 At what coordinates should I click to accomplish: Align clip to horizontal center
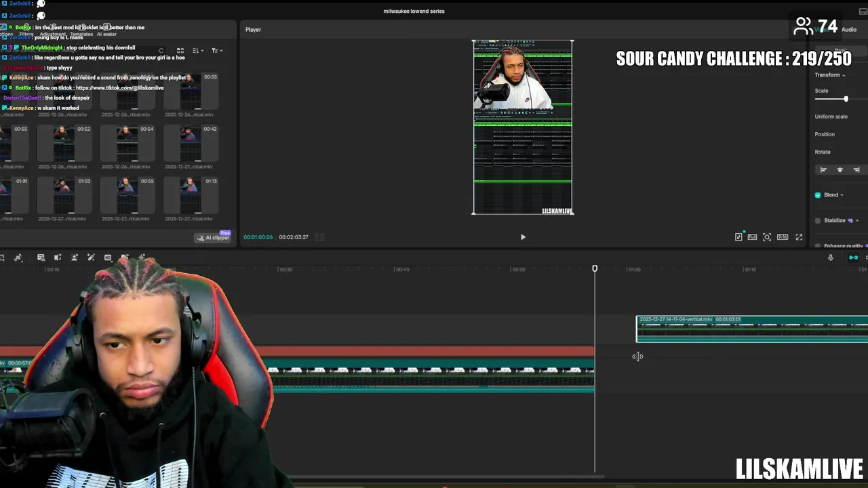(840, 170)
